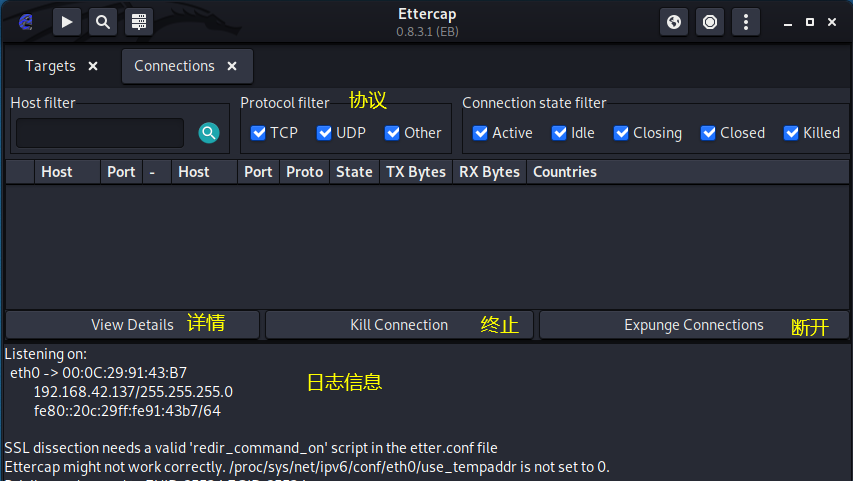
Task: Click the State column header
Action: pos(354,172)
